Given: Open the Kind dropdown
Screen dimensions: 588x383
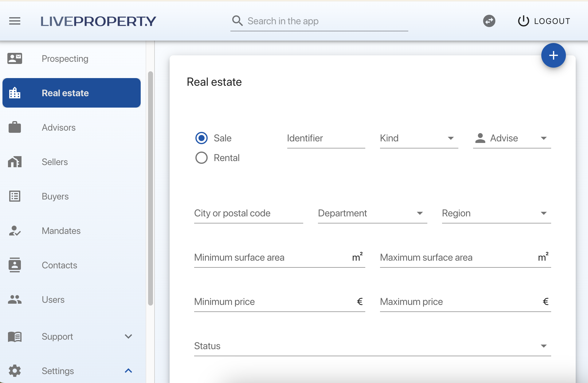Looking at the screenshot, I should pyautogui.click(x=419, y=138).
